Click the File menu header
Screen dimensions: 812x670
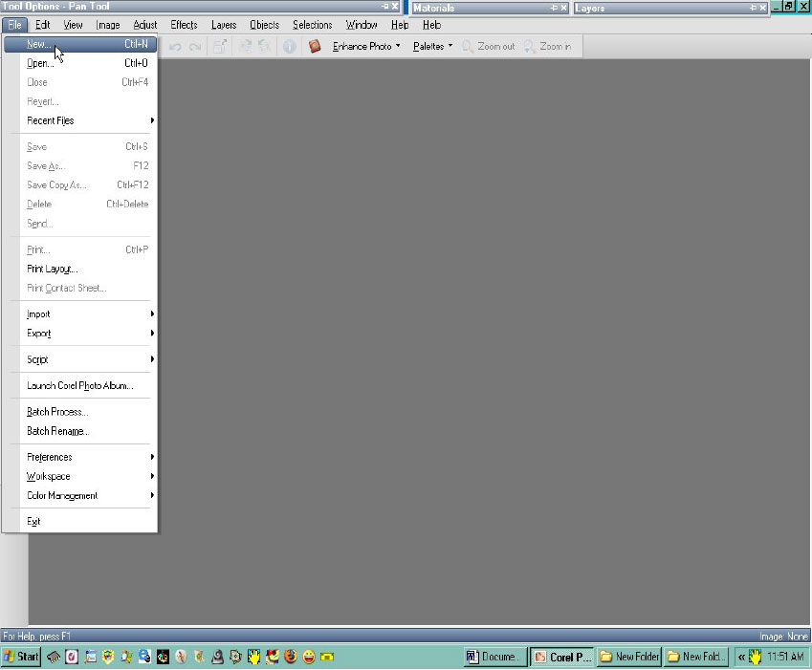[x=14, y=25]
